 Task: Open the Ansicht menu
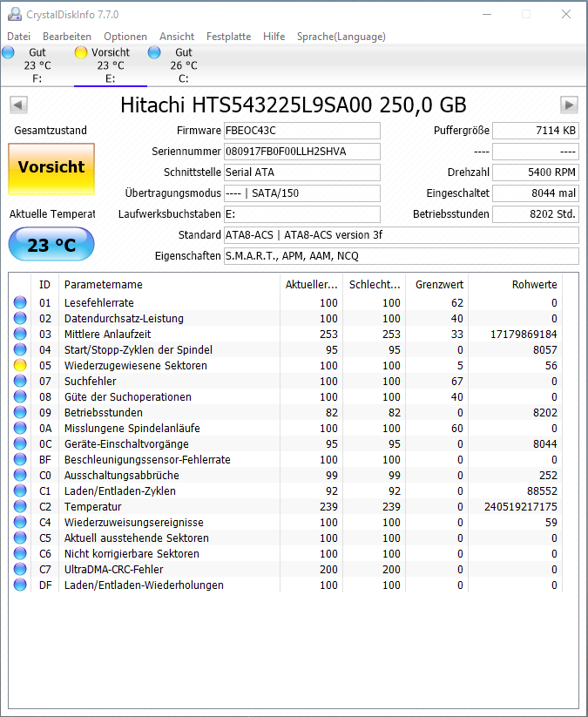pyautogui.click(x=177, y=37)
